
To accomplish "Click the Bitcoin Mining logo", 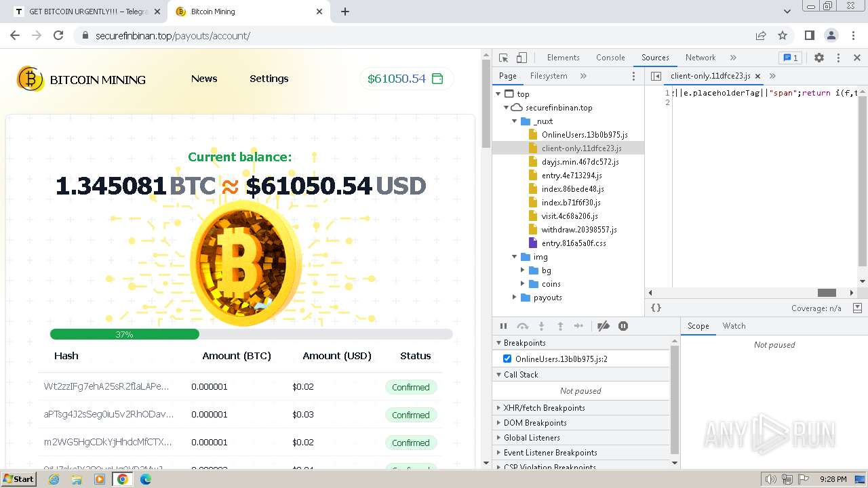I will [81, 79].
